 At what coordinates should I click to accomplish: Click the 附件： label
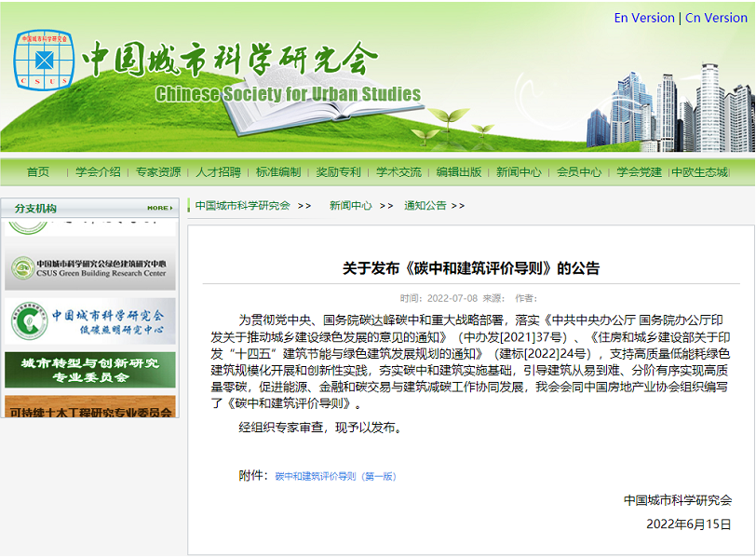(x=253, y=476)
